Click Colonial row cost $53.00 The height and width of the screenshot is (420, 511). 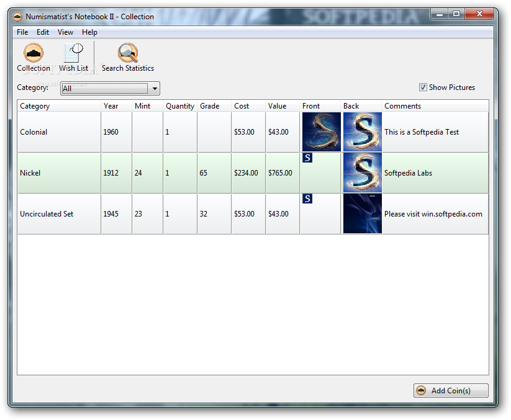coord(248,132)
